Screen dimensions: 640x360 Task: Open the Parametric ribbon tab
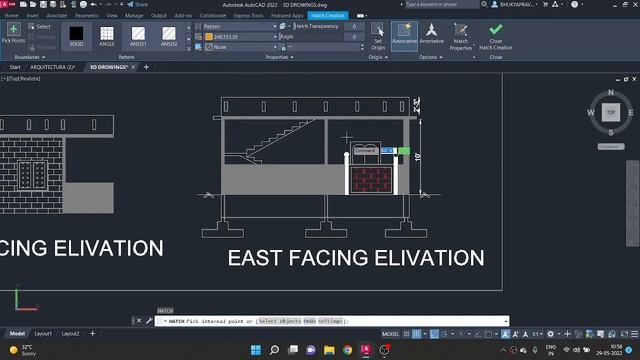click(x=87, y=16)
